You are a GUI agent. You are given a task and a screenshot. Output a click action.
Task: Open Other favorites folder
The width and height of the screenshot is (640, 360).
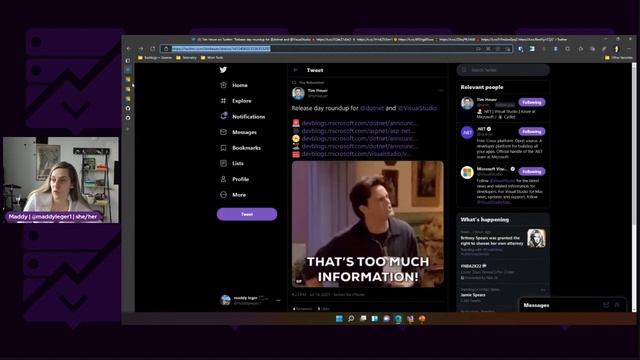point(619,58)
